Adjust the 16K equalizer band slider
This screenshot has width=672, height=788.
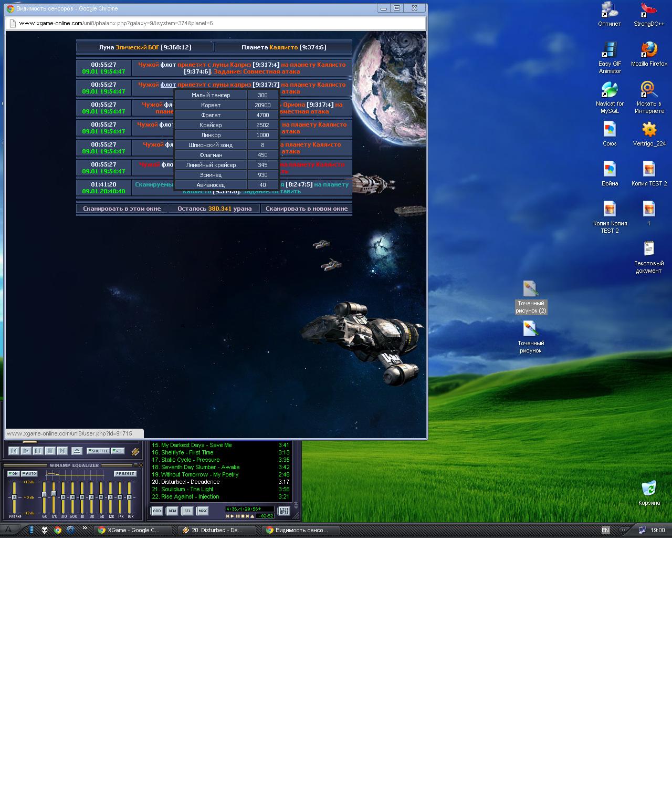(130, 497)
